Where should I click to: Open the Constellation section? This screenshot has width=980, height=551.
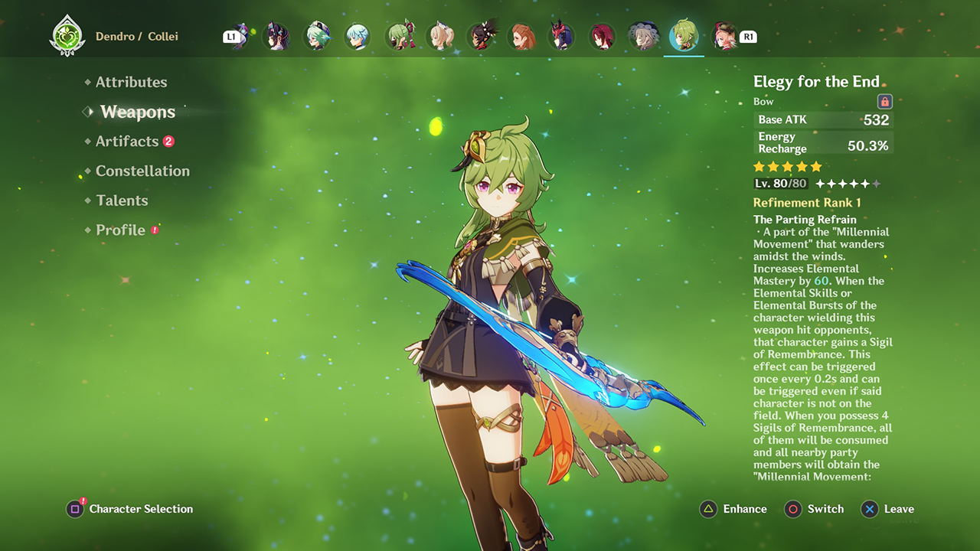click(x=142, y=171)
